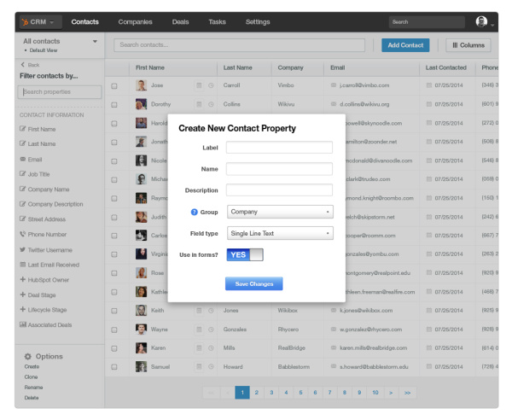Click the plus icon beside Deal Stage

21,295
